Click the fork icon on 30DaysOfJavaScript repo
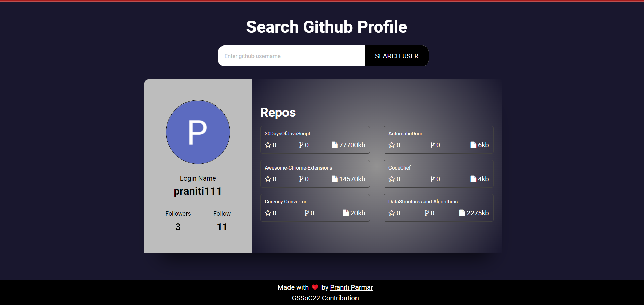644x305 pixels. click(x=301, y=145)
